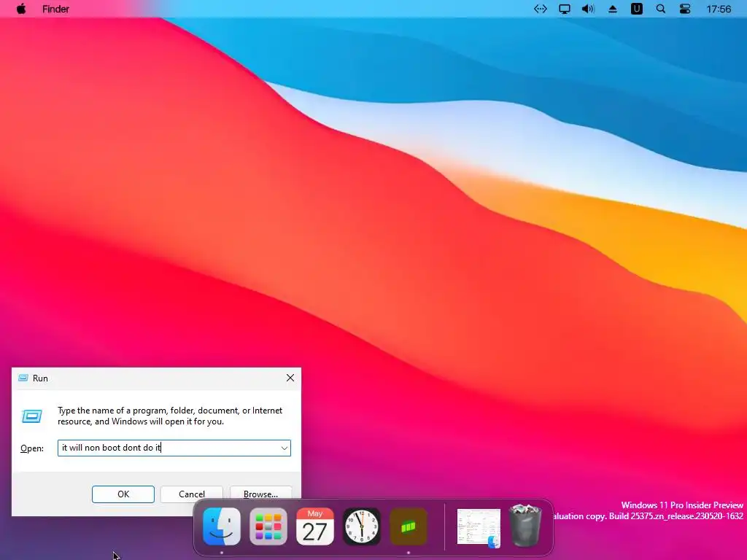Expand the Open combo box dropdown arrow
The width and height of the screenshot is (747, 560).
[x=284, y=448]
